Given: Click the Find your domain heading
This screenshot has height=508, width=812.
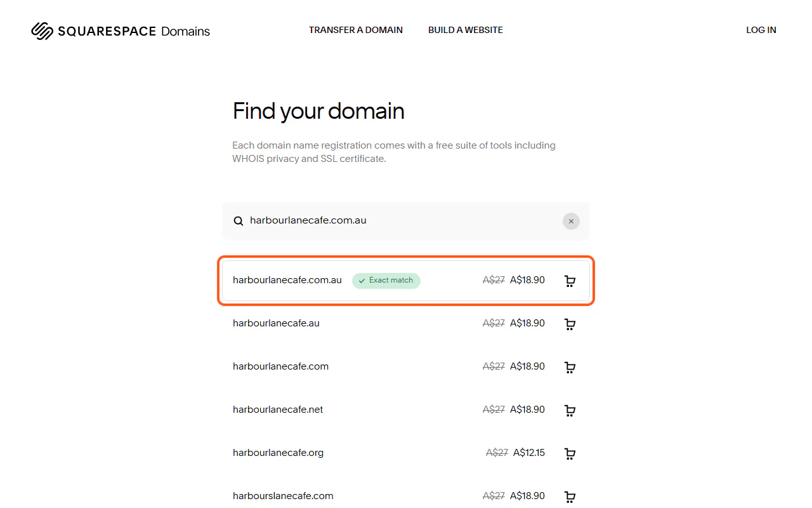Looking at the screenshot, I should tap(318, 111).
